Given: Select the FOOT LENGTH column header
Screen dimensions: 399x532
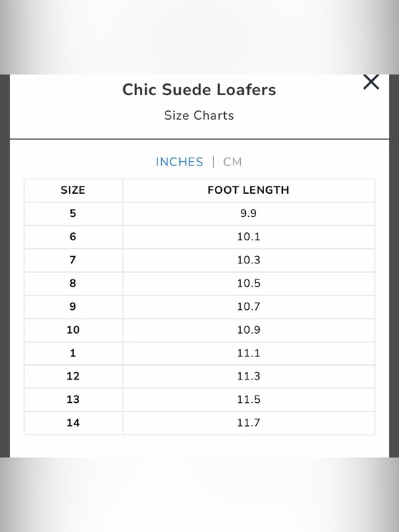Looking at the screenshot, I should click(x=249, y=190).
